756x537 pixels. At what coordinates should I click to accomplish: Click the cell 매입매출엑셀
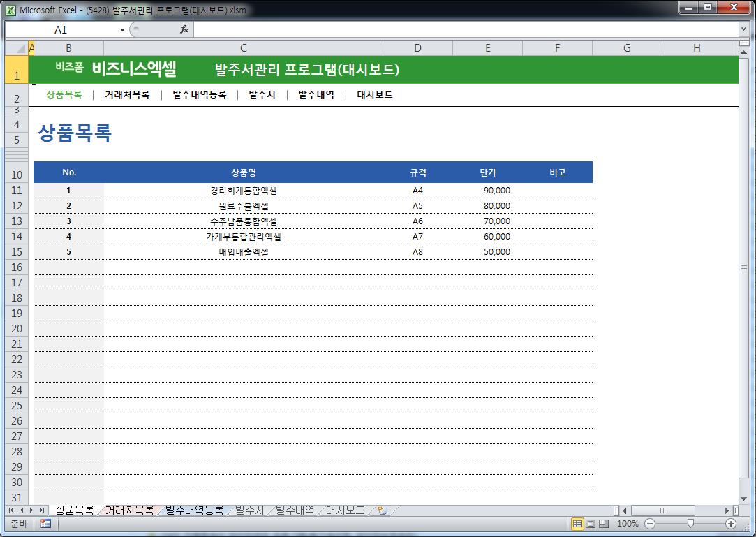[244, 252]
